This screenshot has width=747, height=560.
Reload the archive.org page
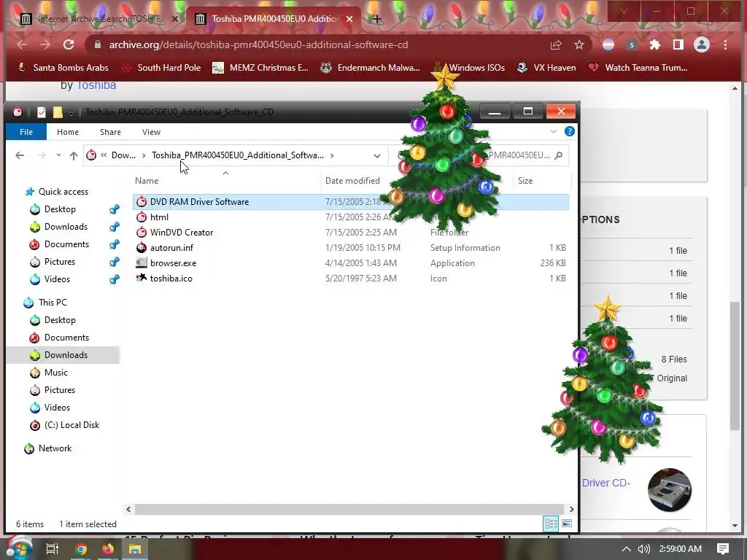[x=69, y=44]
